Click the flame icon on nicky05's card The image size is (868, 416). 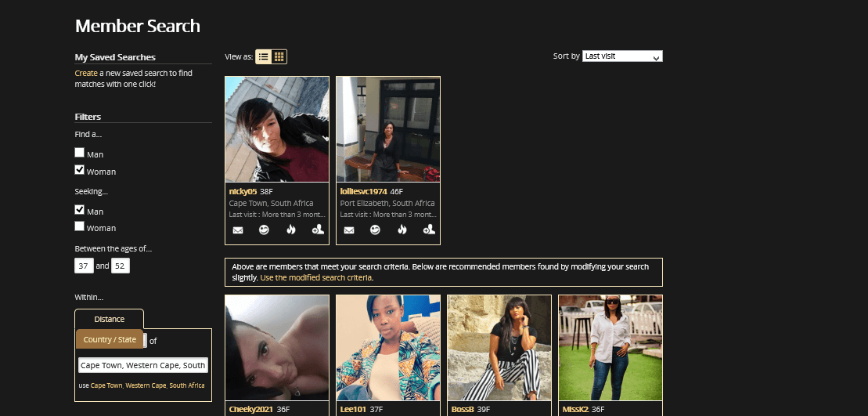pos(291,230)
